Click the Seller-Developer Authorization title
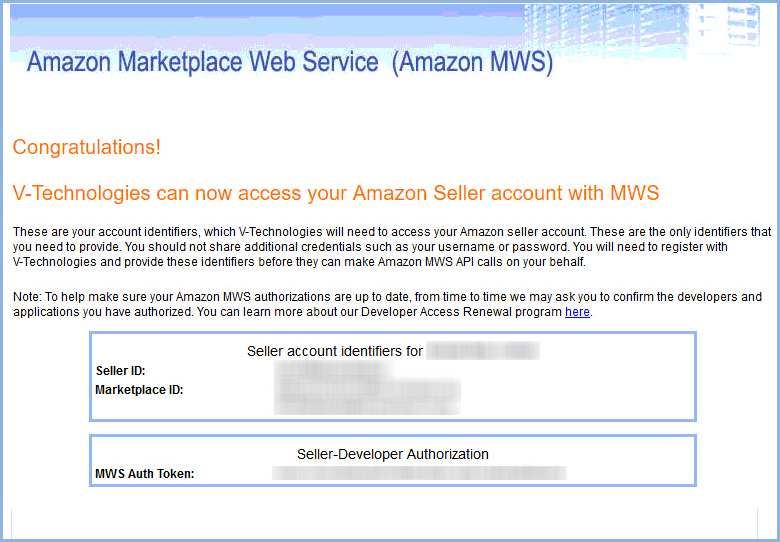The image size is (780, 542). coord(392,454)
